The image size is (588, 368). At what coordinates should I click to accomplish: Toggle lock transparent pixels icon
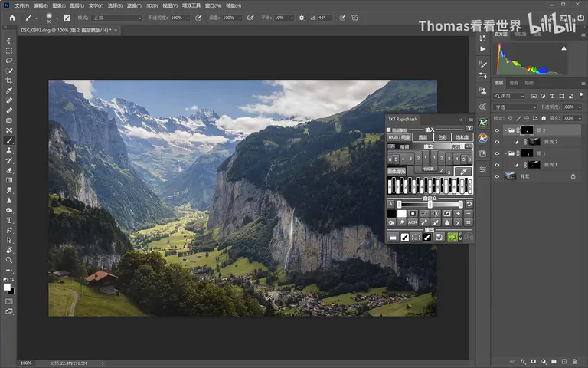coord(511,118)
